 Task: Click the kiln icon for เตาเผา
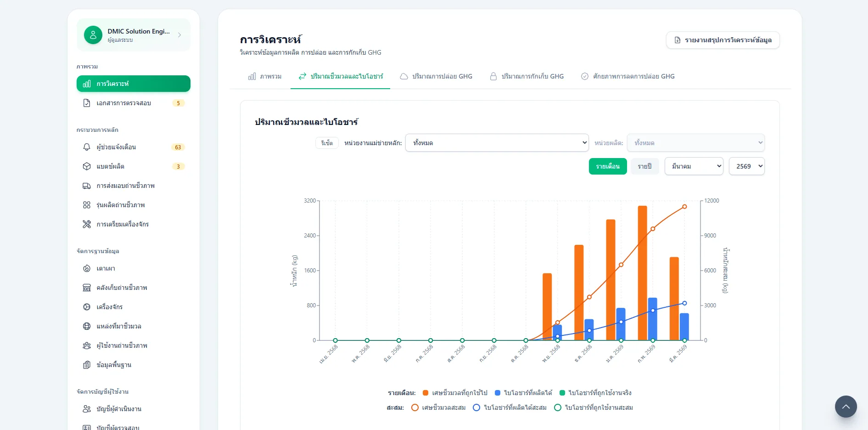(x=87, y=268)
